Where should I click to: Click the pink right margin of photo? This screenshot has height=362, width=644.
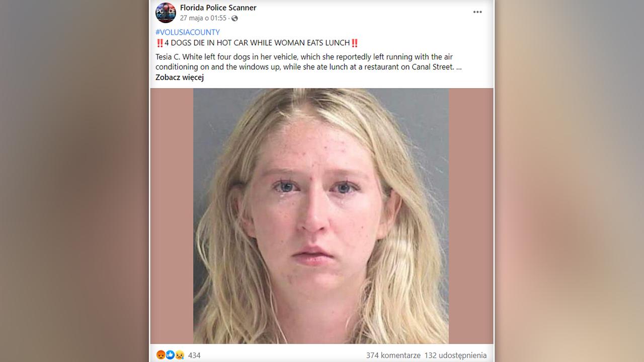[x=471, y=216]
